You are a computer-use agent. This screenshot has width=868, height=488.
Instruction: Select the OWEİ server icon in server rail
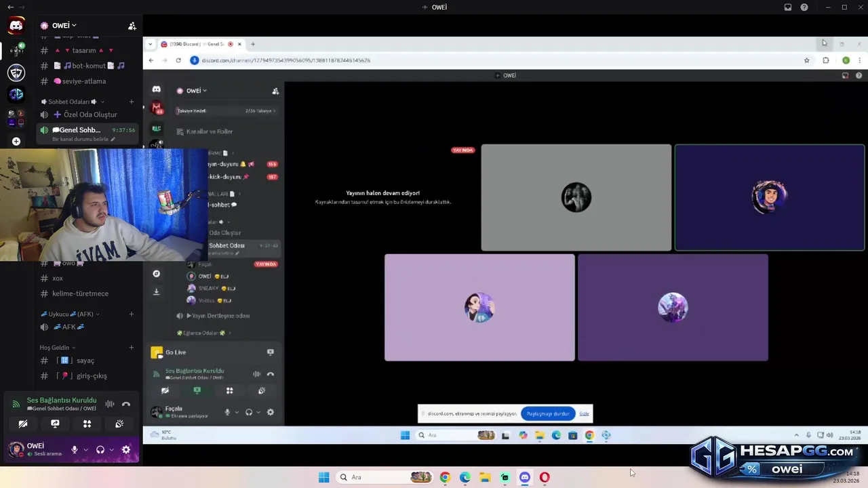pos(16,49)
